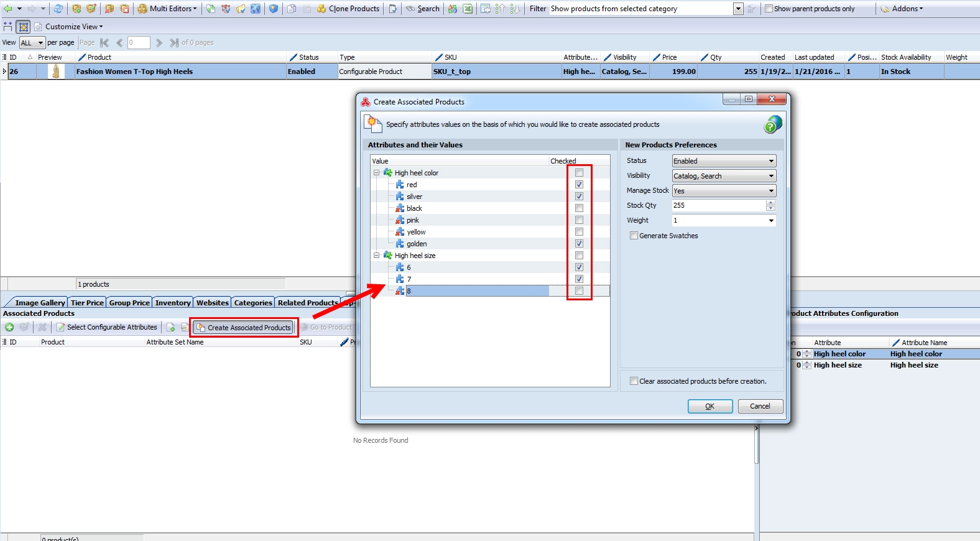980x541 pixels.
Task: Click green add associated product icon
Action: [x=9, y=327]
